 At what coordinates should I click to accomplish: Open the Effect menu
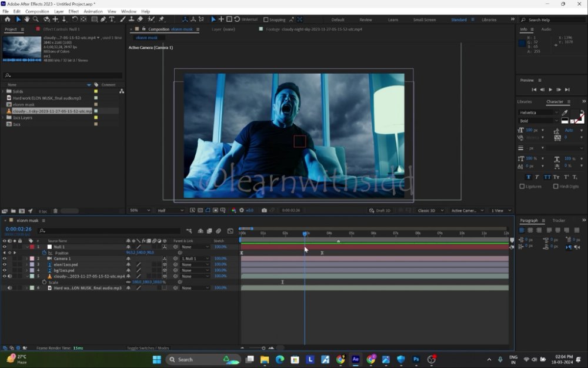coord(73,11)
